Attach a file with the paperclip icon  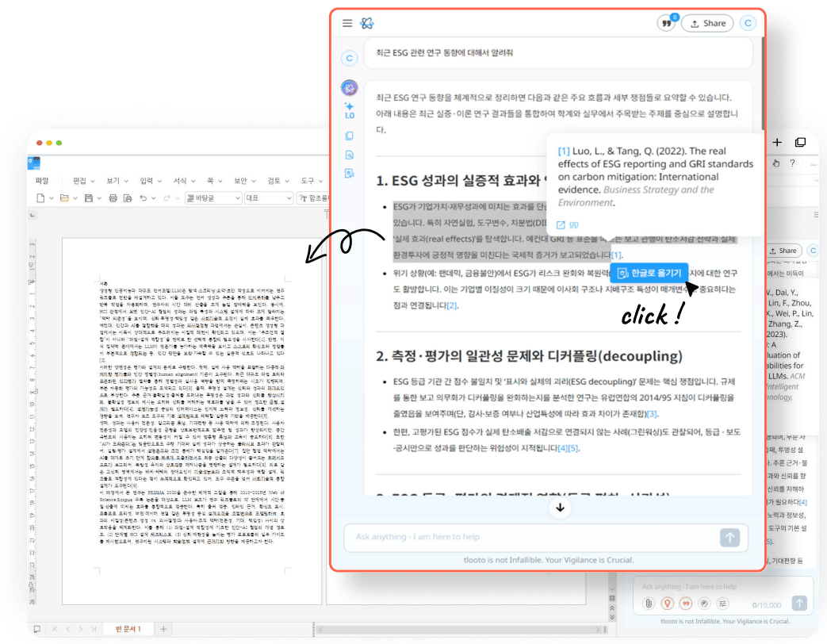pyautogui.click(x=649, y=604)
